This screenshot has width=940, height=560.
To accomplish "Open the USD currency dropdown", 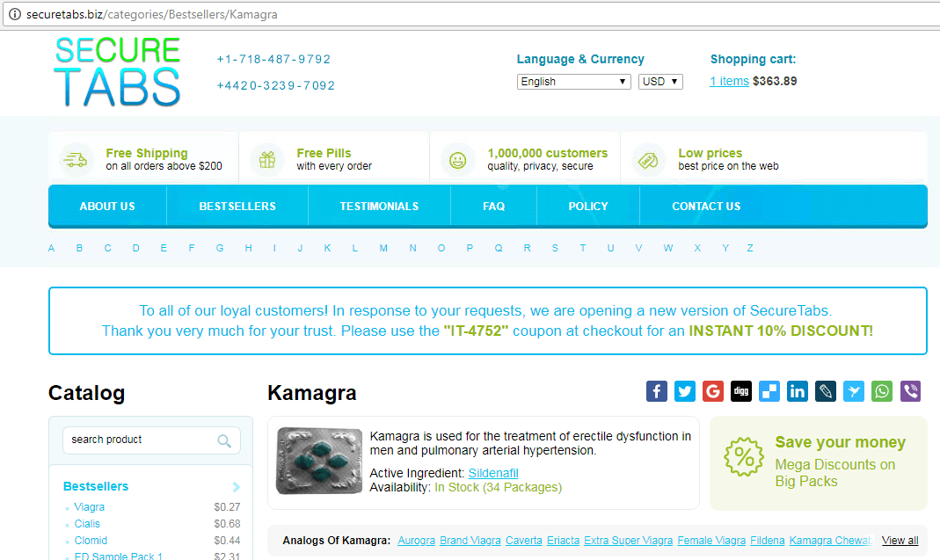I will (660, 82).
